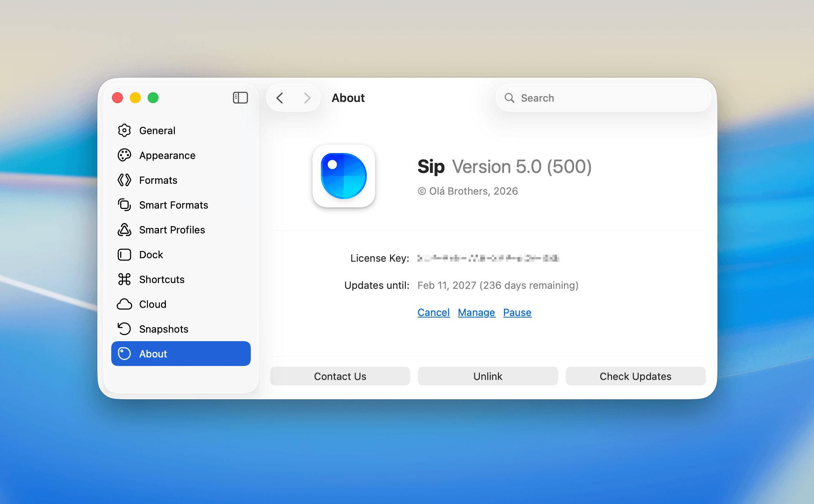This screenshot has width=814, height=504.
Task: Click the Sip app logo
Action: click(x=344, y=176)
